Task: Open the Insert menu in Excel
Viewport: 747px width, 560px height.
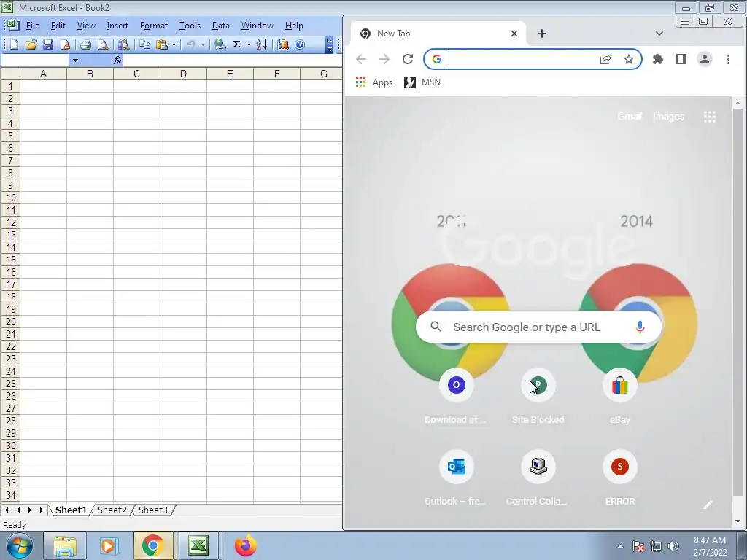Action: point(117,26)
